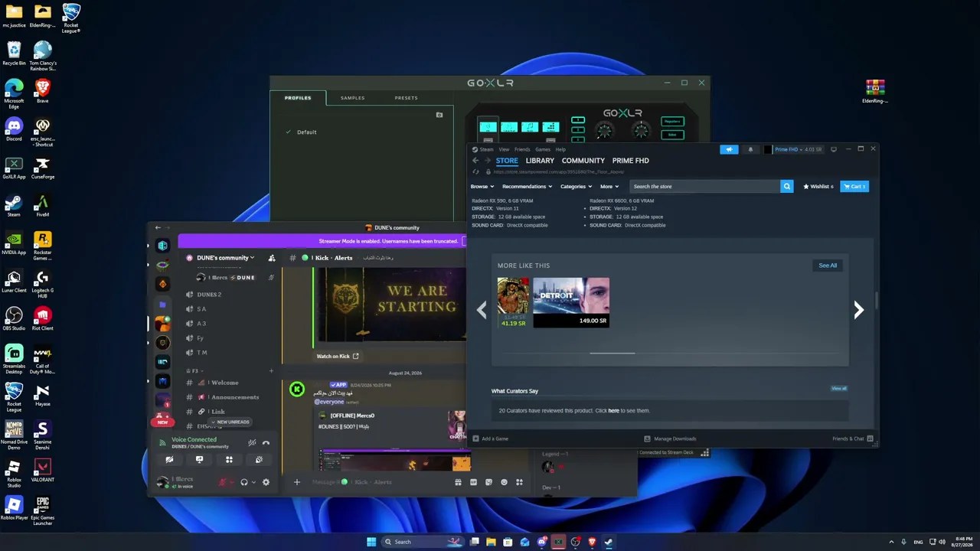
Task: Open Steam Big Picture mode icon
Action: [x=834, y=149]
